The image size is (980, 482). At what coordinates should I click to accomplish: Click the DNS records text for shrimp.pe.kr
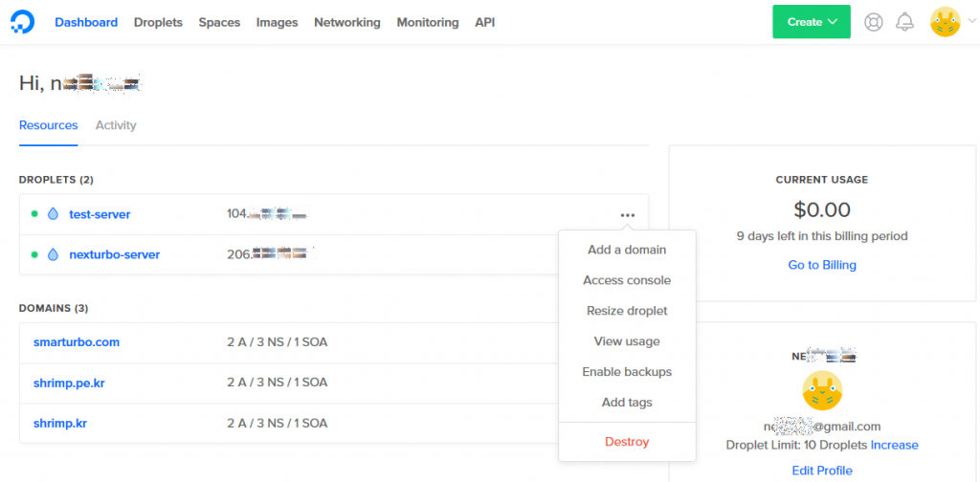click(277, 383)
